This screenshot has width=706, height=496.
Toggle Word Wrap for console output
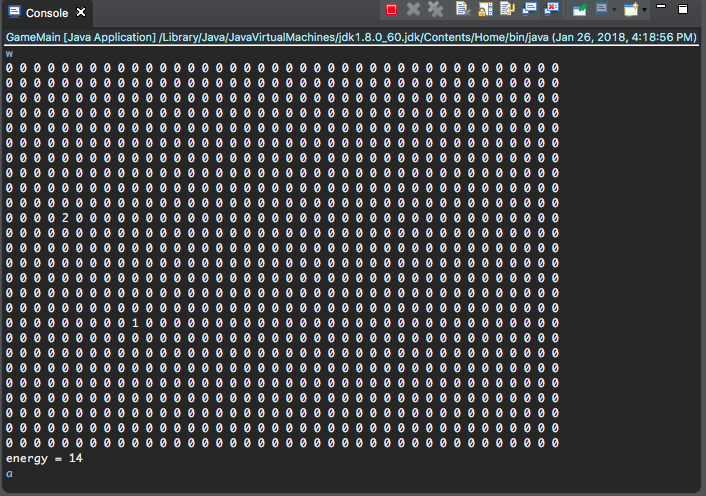tap(507, 10)
